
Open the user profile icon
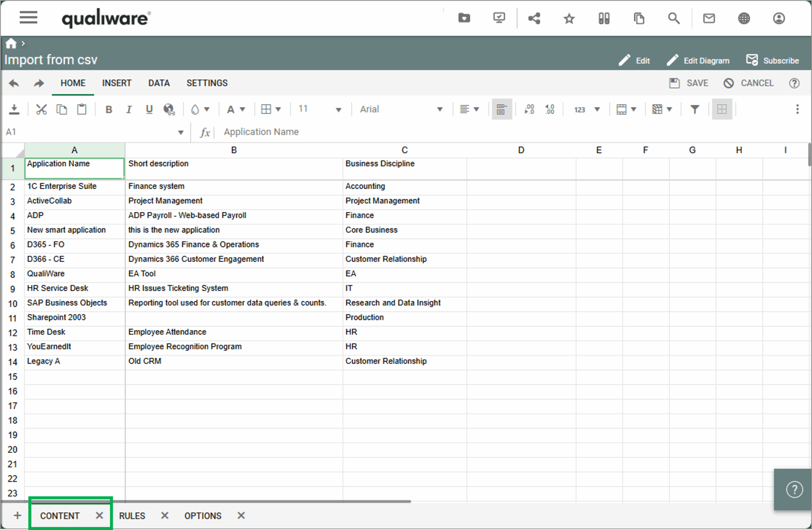coord(779,18)
